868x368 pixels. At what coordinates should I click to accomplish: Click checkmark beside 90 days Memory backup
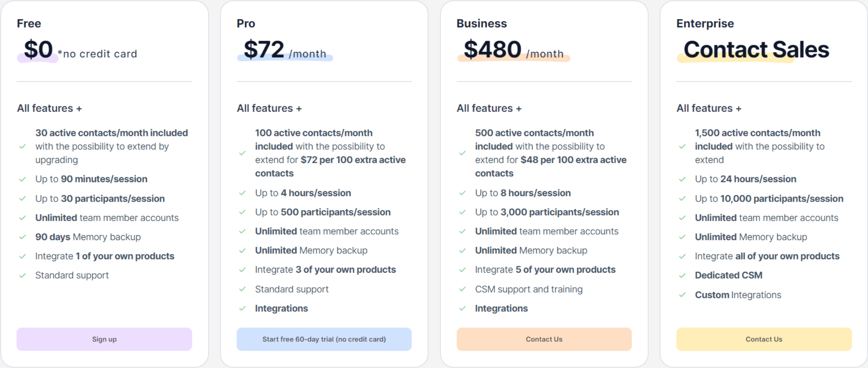point(22,237)
